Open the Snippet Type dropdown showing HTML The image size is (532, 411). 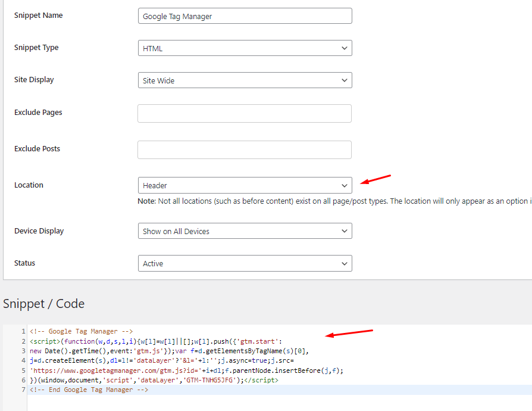pyautogui.click(x=245, y=48)
